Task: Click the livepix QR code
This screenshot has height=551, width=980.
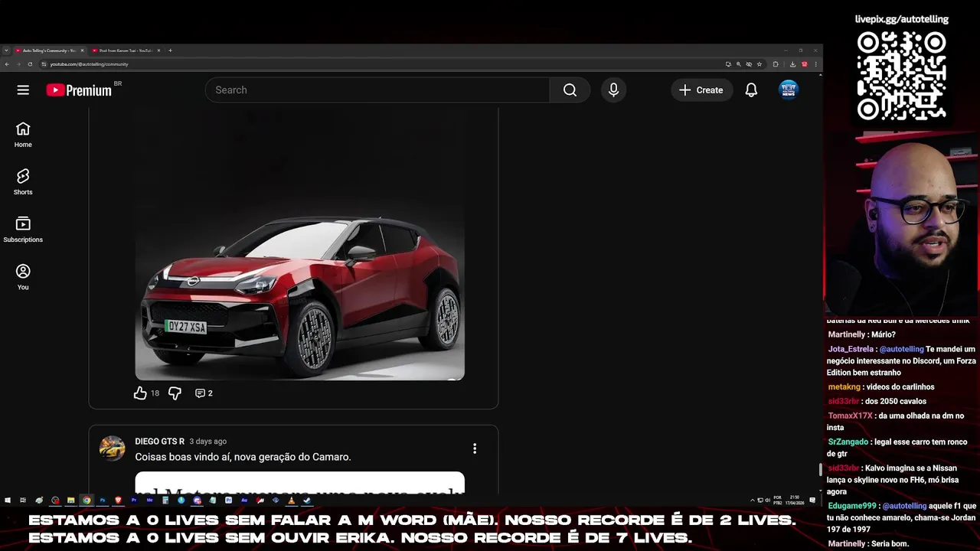Action: 902,76
